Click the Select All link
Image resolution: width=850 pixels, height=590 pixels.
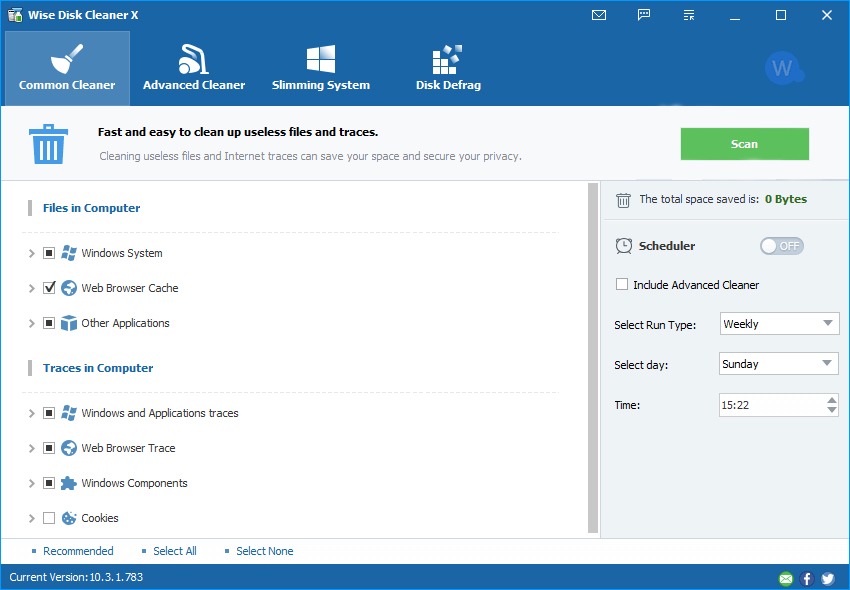[175, 551]
